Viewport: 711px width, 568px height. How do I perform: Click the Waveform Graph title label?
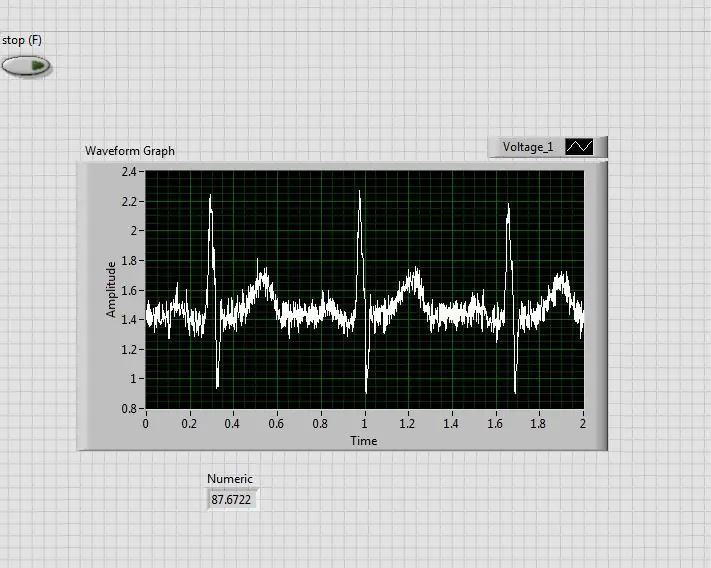130,151
